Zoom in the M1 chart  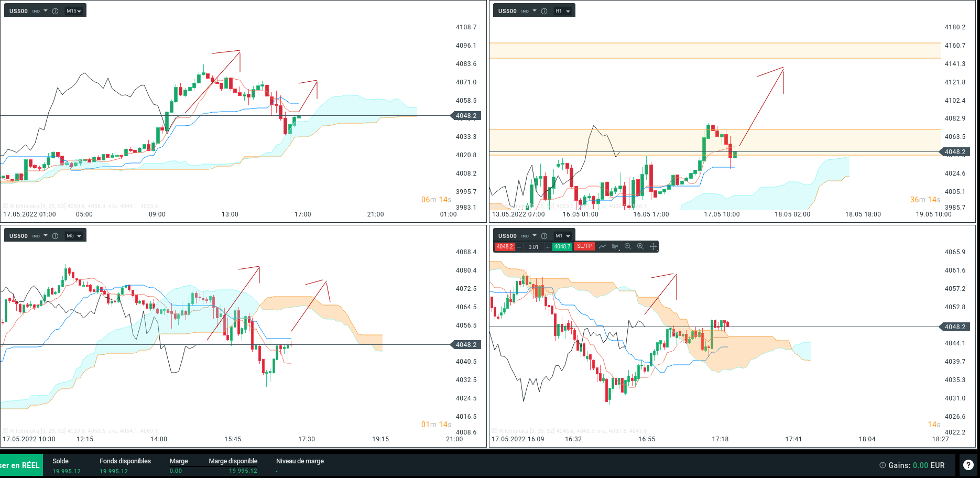640,246
